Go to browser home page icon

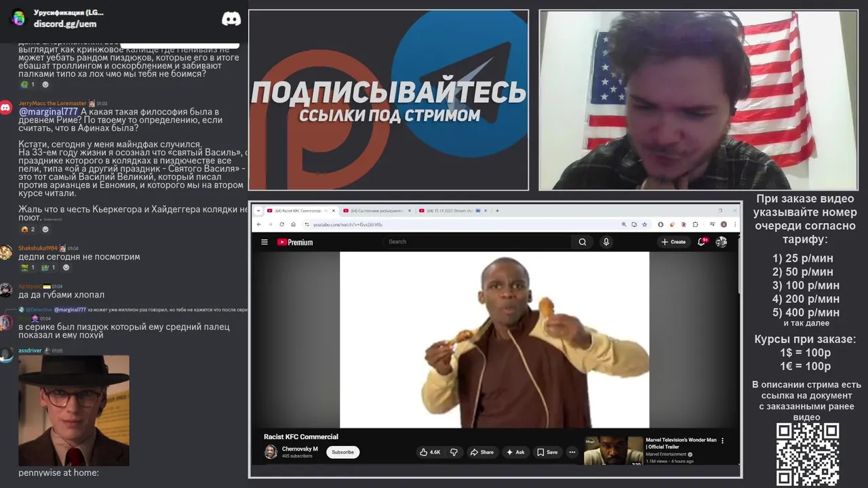293,224
